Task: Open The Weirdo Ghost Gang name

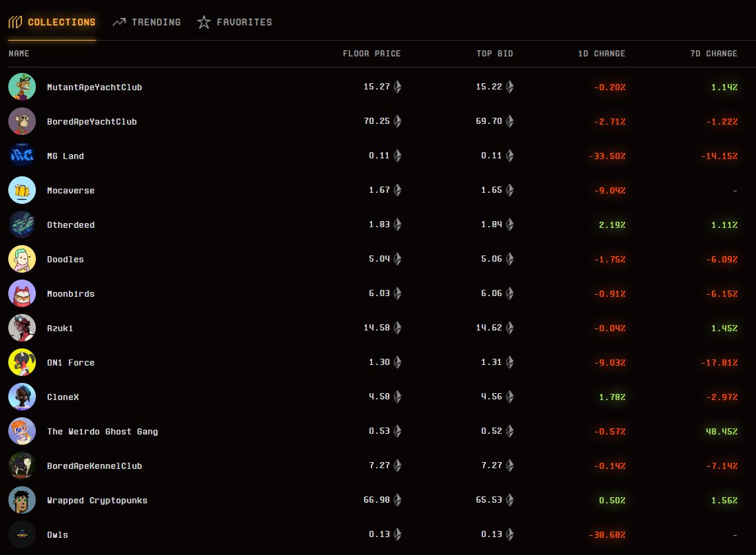Action: click(x=102, y=432)
